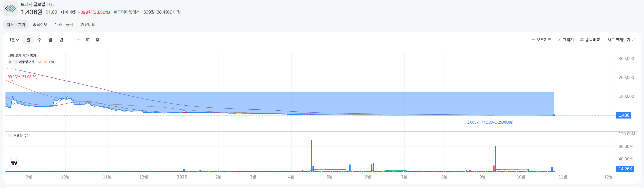Select the 월 monthly interval

[50, 40]
